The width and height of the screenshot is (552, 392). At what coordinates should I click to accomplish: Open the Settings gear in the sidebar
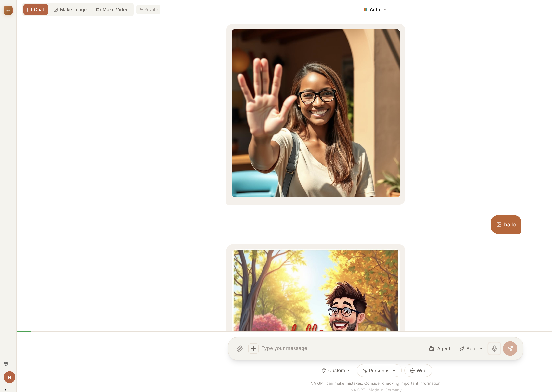[x=6, y=364]
